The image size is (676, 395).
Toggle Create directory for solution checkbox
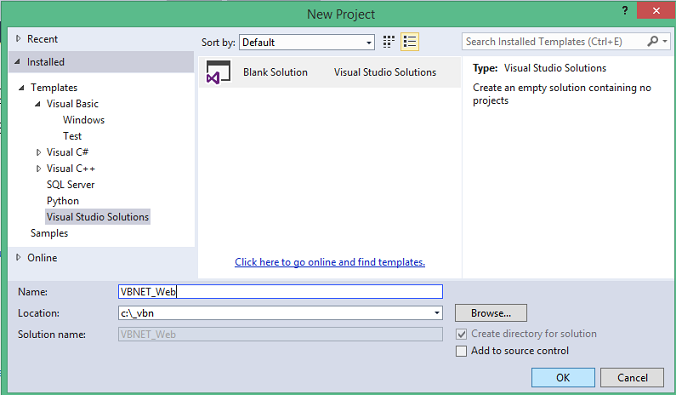point(461,334)
